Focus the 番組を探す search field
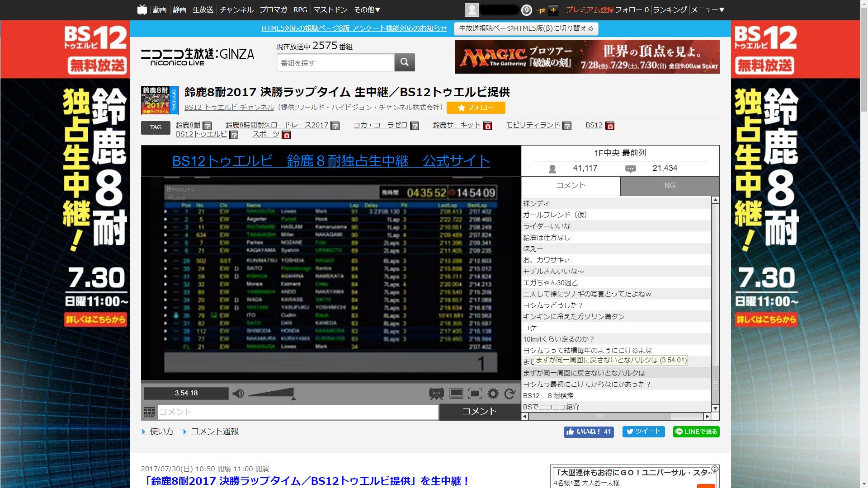Image resolution: width=868 pixels, height=488 pixels. point(335,62)
